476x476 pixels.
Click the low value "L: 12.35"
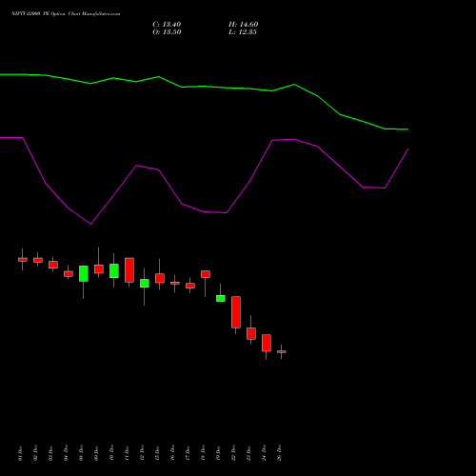[243, 32]
